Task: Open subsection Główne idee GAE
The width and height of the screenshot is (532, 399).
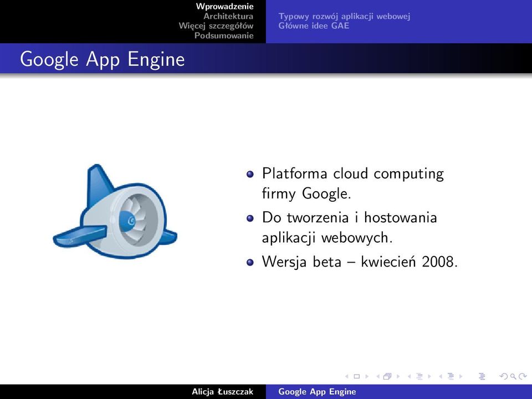Action: (x=314, y=26)
